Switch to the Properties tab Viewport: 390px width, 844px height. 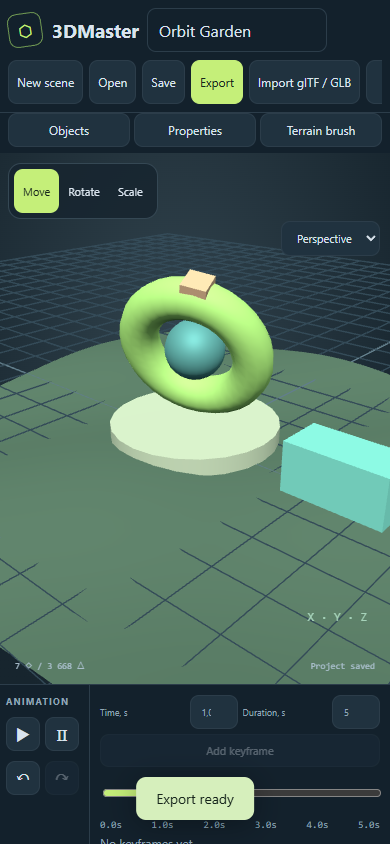coord(195,130)
